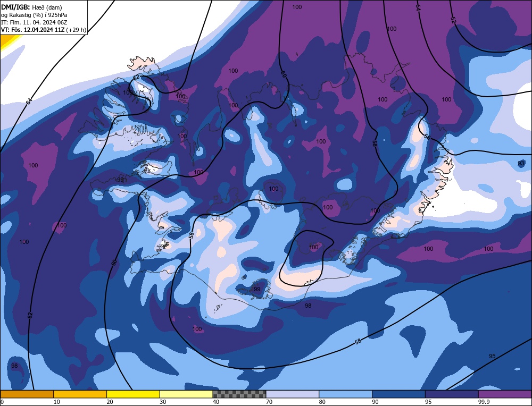Screen dimensions: 532x406
Task: Click the '70' legend scale value
Action: click(x=269, y=402)
